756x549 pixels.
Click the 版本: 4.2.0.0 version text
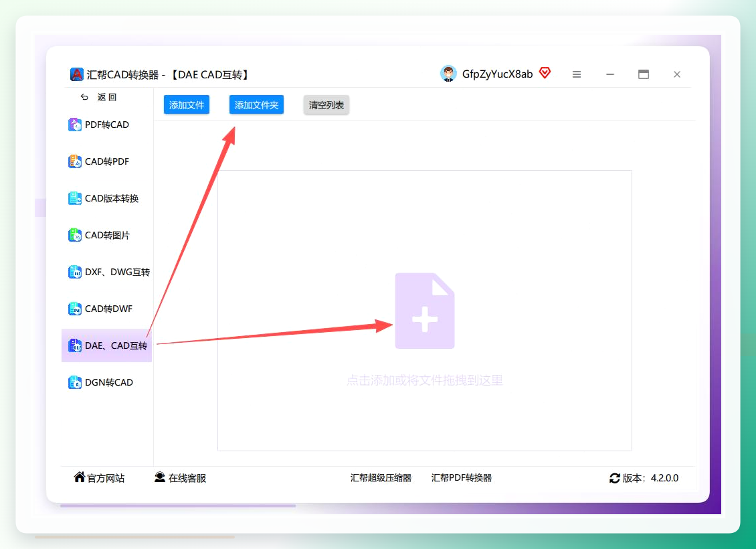tap(650, 478)
